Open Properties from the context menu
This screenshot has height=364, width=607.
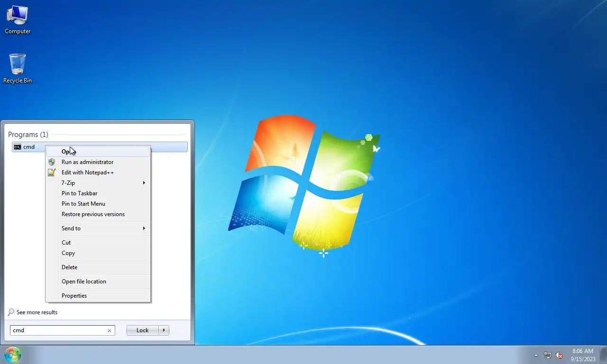(98, 296)
